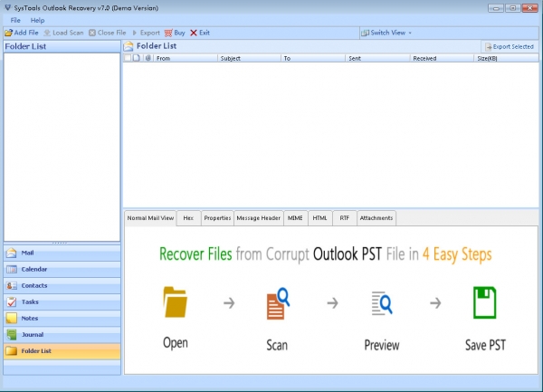Switch to the Hex tab
543x392 pixels.
(188, 218)
